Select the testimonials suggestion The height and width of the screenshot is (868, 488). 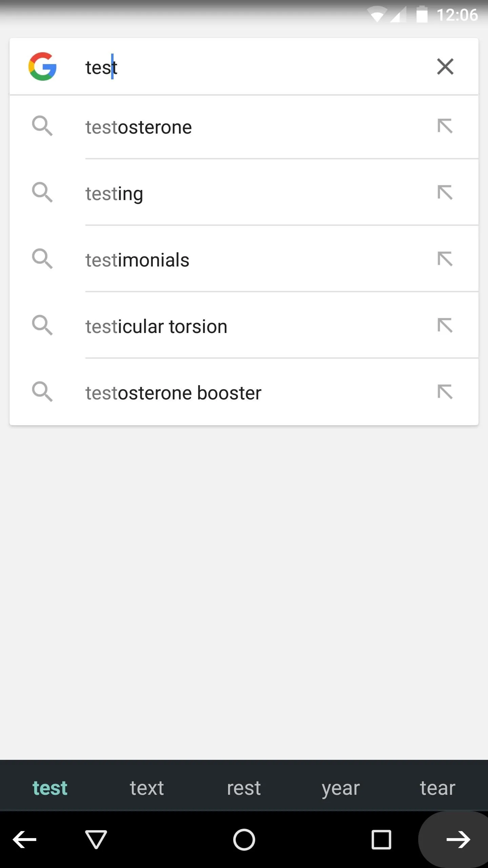point(244,260)
